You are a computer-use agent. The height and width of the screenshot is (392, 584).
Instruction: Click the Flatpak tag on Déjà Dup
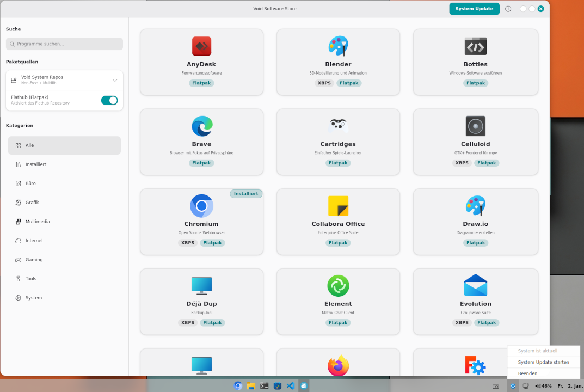pyautogui.click(x=212, y=323)
